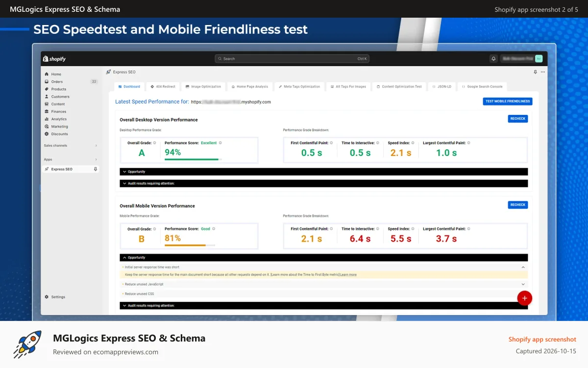Screen dimensions: 588x368
Task: Expand desktop Opportunity section
Action: 323,172
